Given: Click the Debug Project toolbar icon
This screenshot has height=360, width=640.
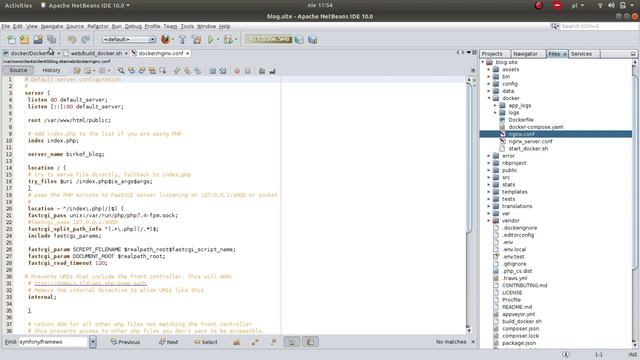Looking at the screenshot, I should click(x=228, y=40).
